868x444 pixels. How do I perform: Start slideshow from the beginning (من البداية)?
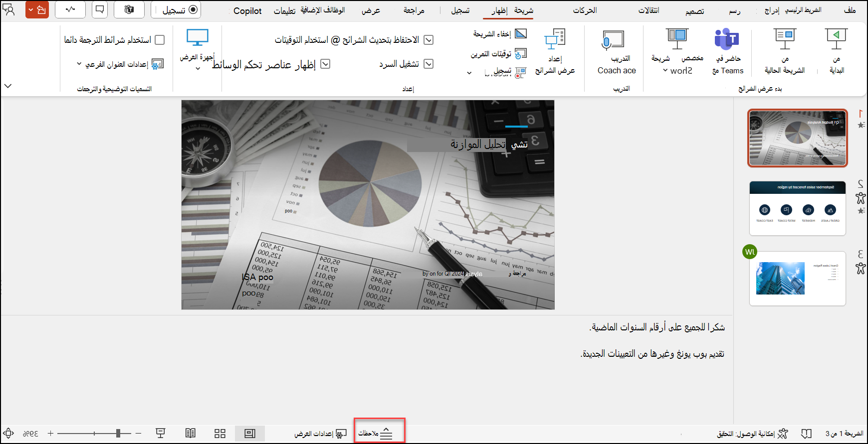pyautogui.click(x=837, y=51)
